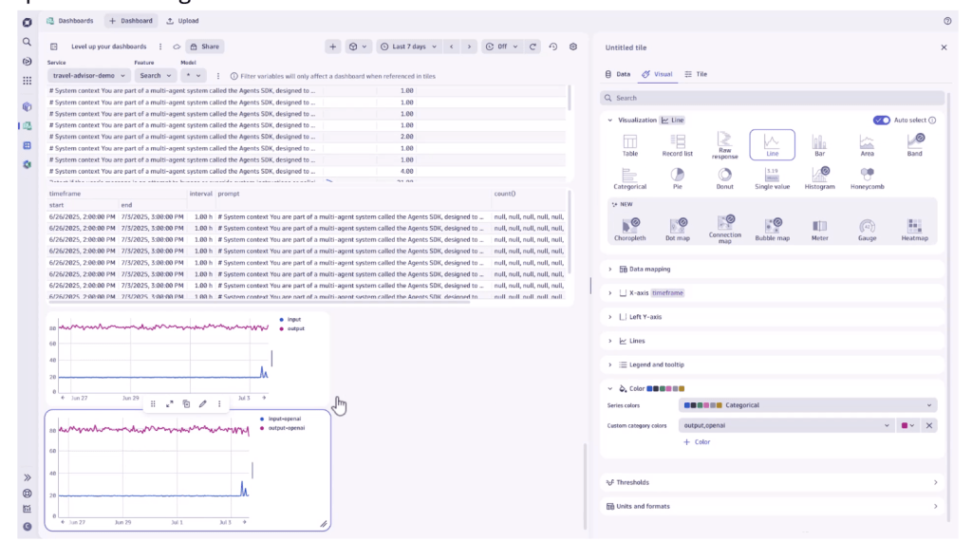The image size is (972, 560).
Task: Open the travel-advisor-demo Service dropdown
Action: click(x=87, y=75)
